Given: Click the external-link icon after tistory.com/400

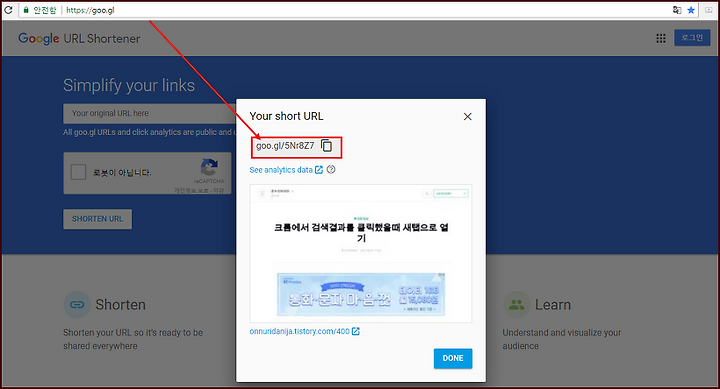Looking at the screenshot, I should pos(355,331).
